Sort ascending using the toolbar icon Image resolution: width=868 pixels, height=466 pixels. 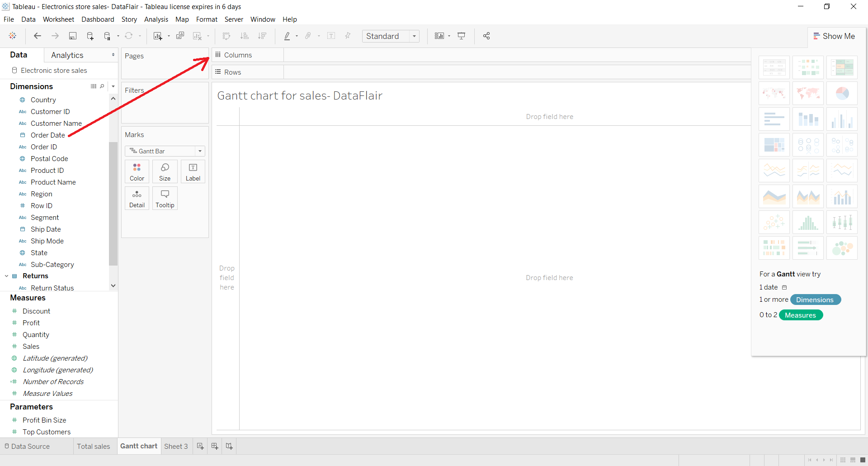pos(244,36)
